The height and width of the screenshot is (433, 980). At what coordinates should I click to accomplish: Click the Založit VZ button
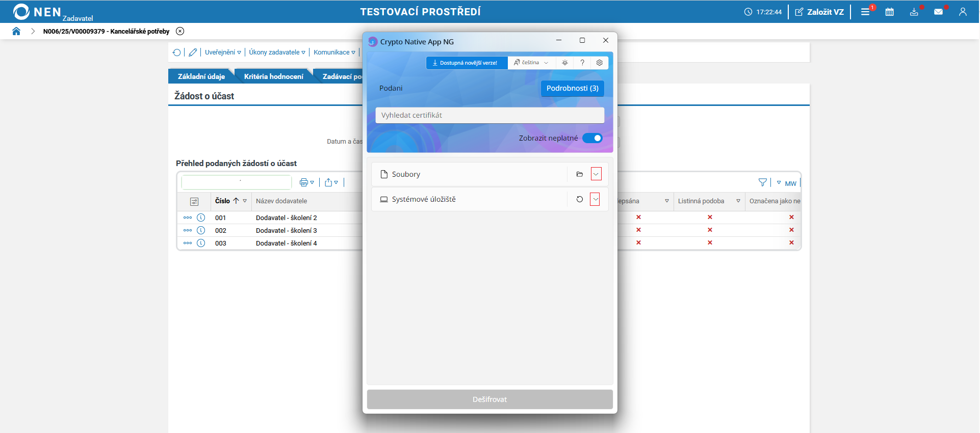(x=819, y=12)
